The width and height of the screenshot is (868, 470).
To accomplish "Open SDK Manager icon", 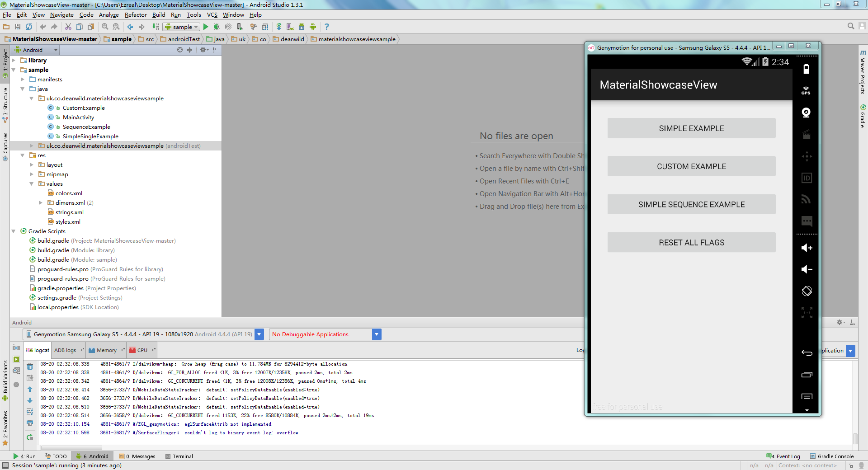I will point(302,27).
